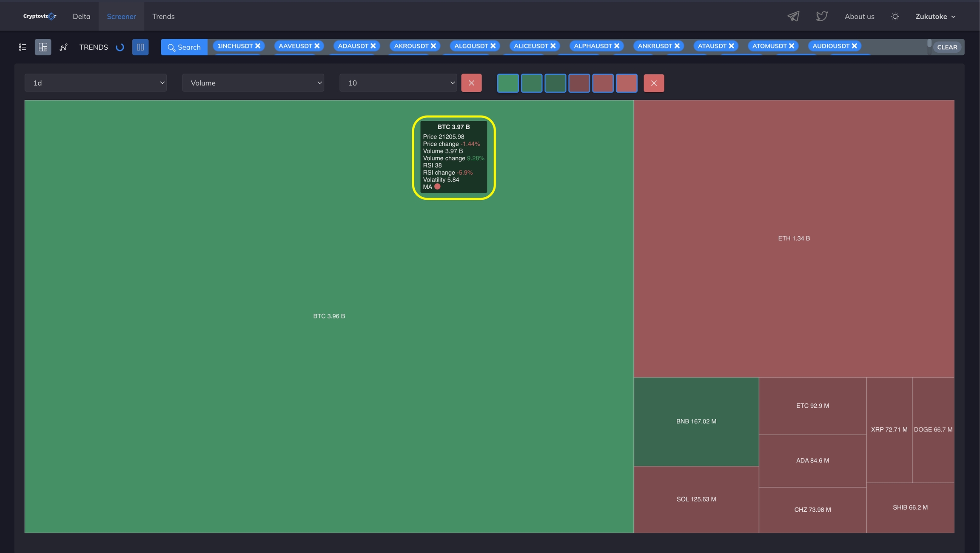Open the Delta tab

[81, 16]
